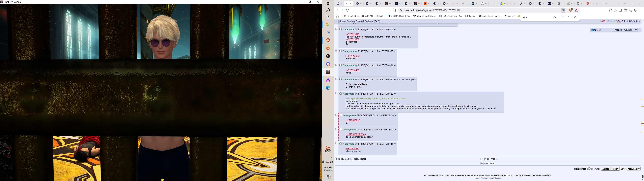Click the speech bubble icon in thread header
The height and width of the screenshot is (181, 644).
[x=633, y=21]
